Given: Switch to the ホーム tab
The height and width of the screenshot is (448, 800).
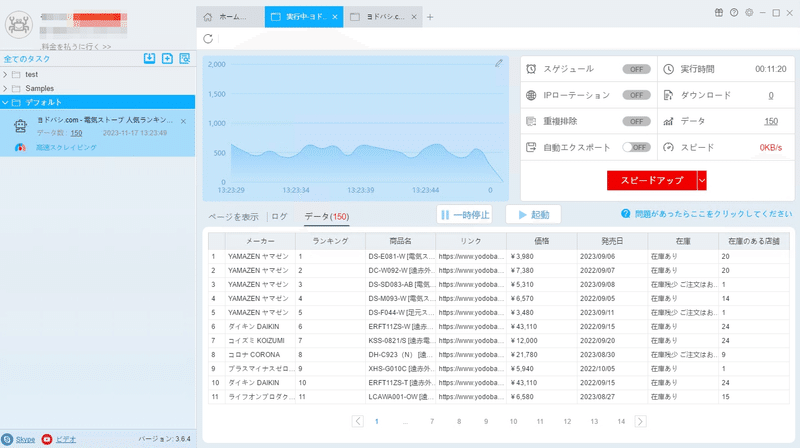Looking at the screenshot, I should point(230,17).
